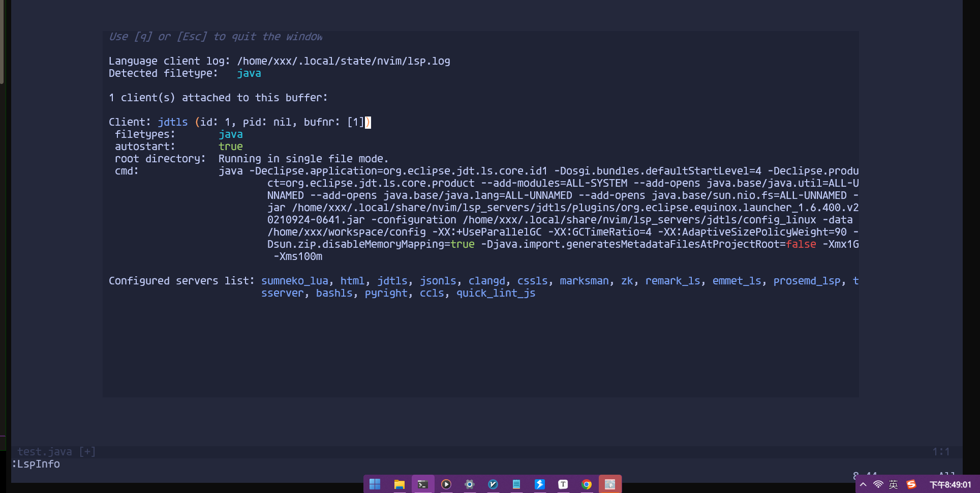Open Windows Settings via the gear icon
This screenshot has width=980, height=493.
[469, 484]
